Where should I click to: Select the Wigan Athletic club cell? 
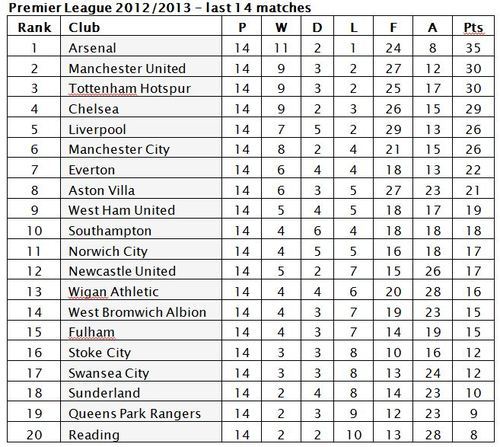pyautogui.click(x=141, y=290)
